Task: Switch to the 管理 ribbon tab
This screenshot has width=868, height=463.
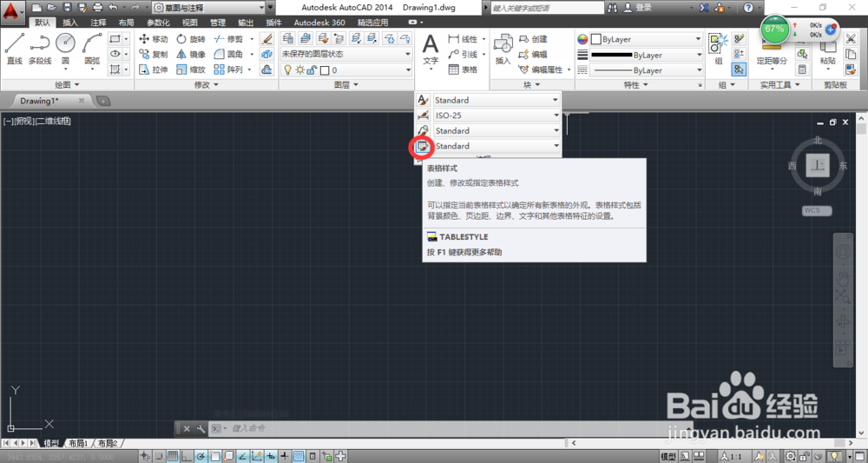Action: click(218, 23)
